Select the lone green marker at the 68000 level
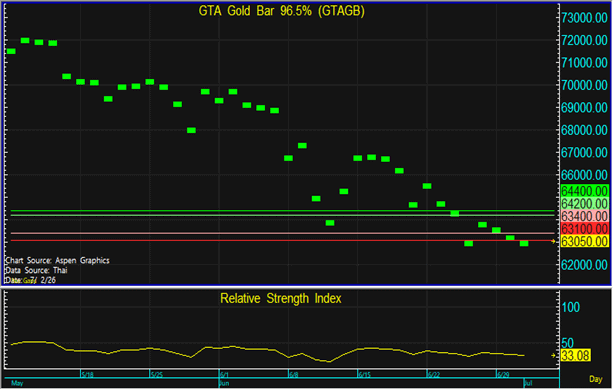Screen dimensions: 613x390 click(x=191, y=130)
